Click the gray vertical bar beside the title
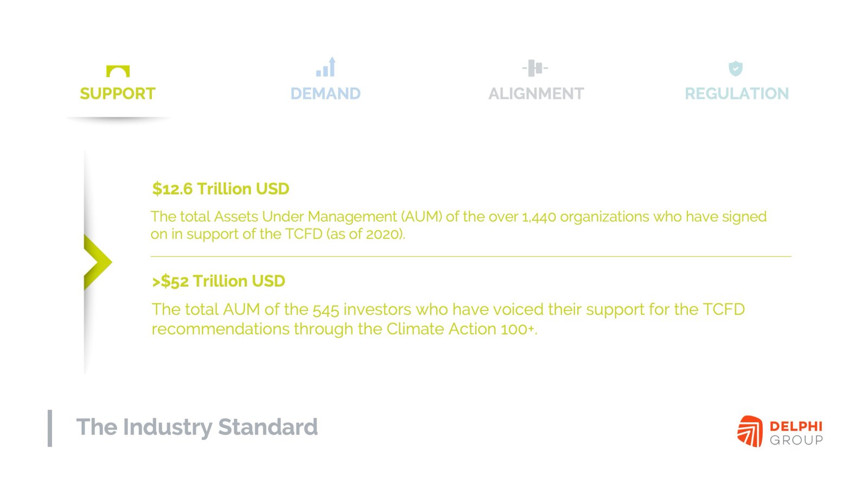 click(x=50, y=428)
